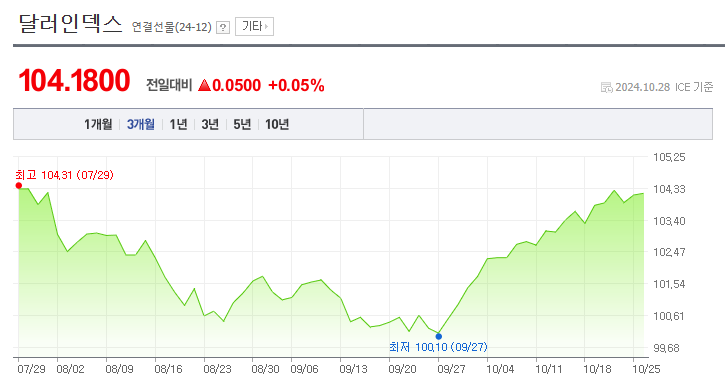This screenshot has width=725, height=391.
Task: Click the 09/27 x-axis date
Action: pos(451,369)
